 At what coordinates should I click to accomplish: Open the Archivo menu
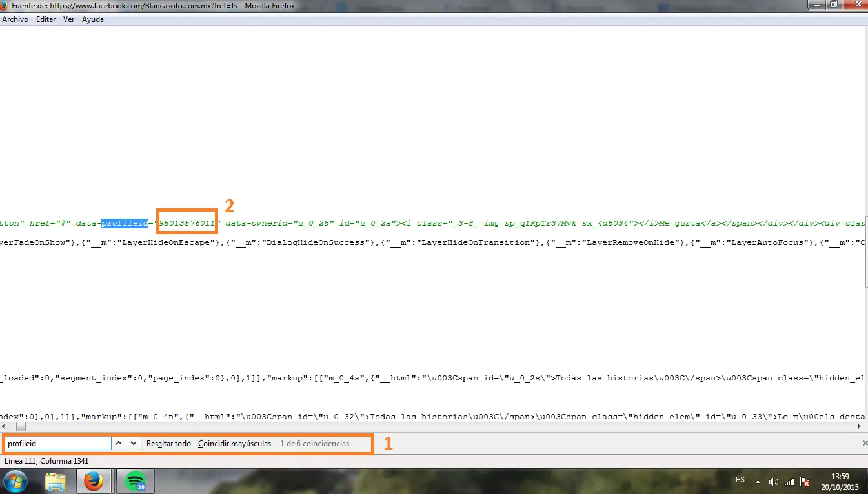(x=15, y=19)
